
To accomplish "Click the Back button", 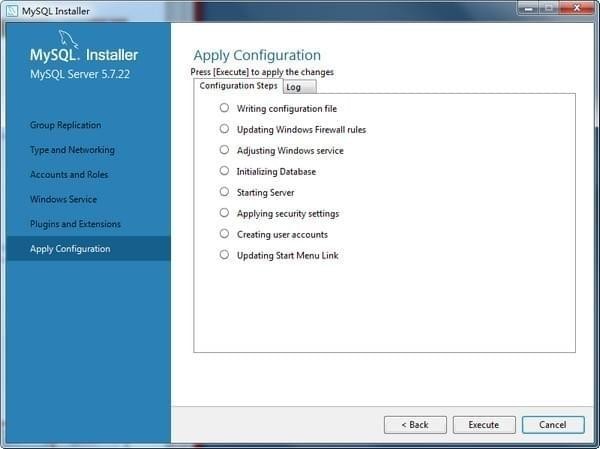I will pos(415,425).
